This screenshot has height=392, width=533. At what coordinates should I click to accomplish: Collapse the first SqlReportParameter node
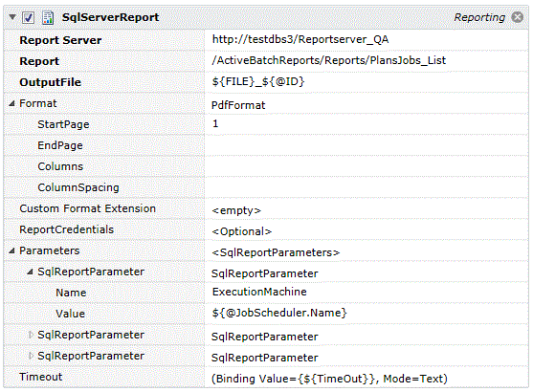click(x=31, y=272)
